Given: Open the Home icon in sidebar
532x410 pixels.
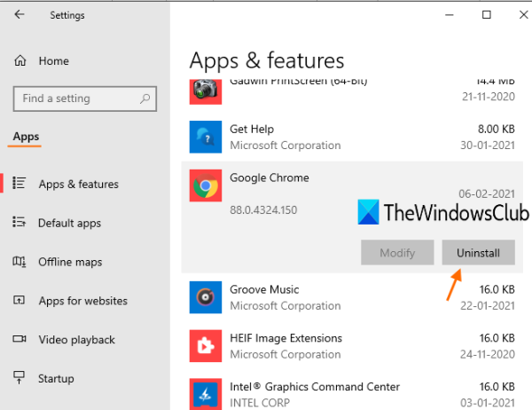Looking at the screenshot, I should (20, 61).
